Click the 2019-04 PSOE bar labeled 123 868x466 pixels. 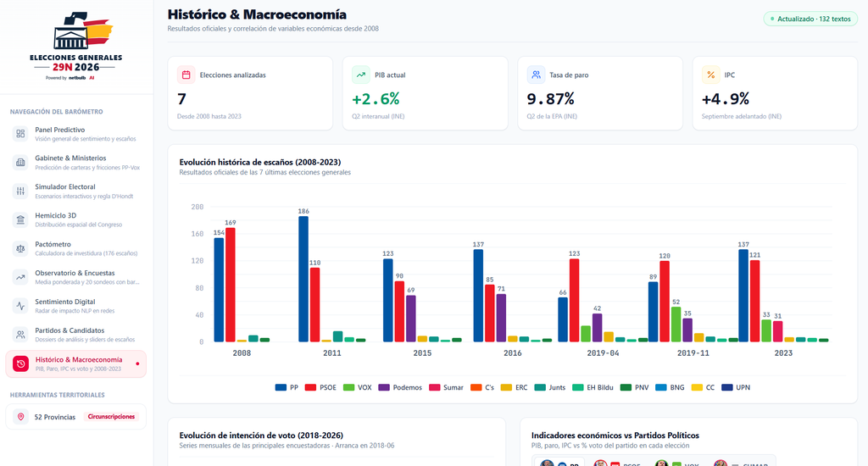click(574, 300)
